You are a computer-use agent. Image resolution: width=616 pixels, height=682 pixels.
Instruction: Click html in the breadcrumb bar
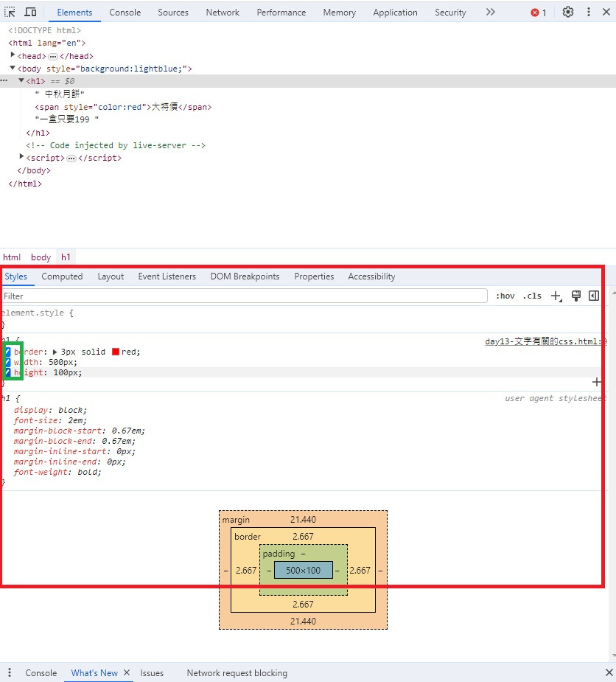tap(12, 257)
